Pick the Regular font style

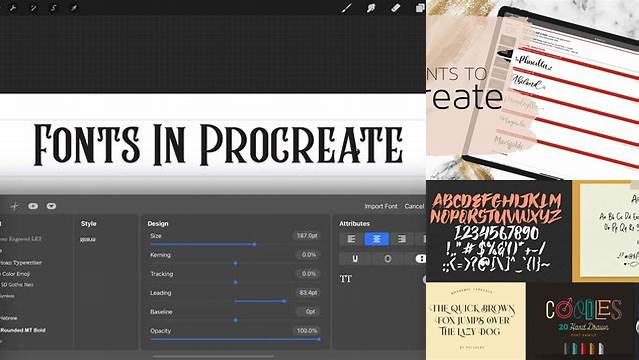point(88,240)
